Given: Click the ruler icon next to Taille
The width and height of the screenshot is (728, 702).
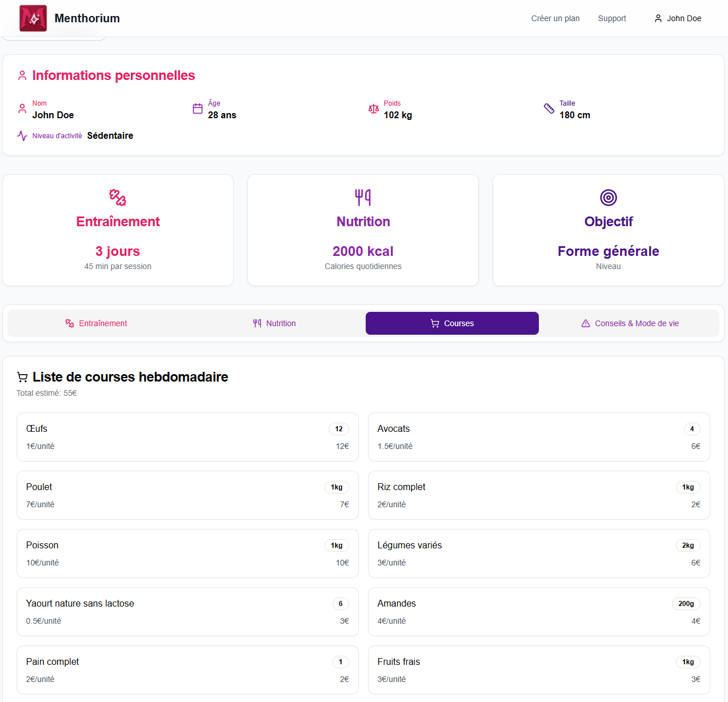Looking at the screenshot, I should click(x=549, y=109).
